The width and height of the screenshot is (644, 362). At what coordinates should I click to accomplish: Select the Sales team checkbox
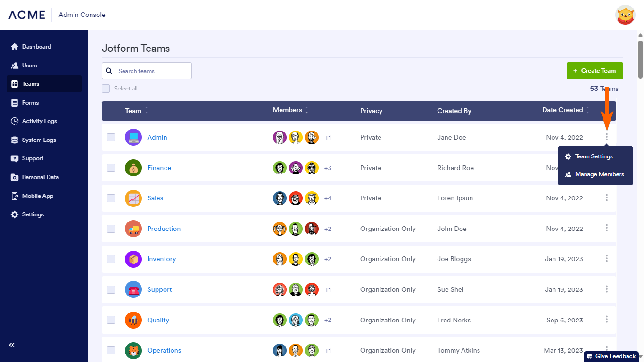pyautogui.click(x=111, y=198)
